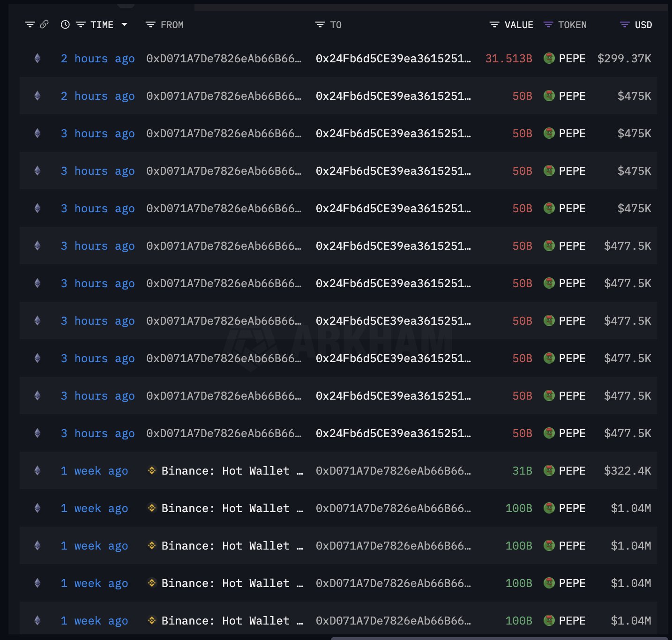Click the PEPE frog icon in the 31B row
The width and height of the screenshot is (672, 640).
click(549, 470)
